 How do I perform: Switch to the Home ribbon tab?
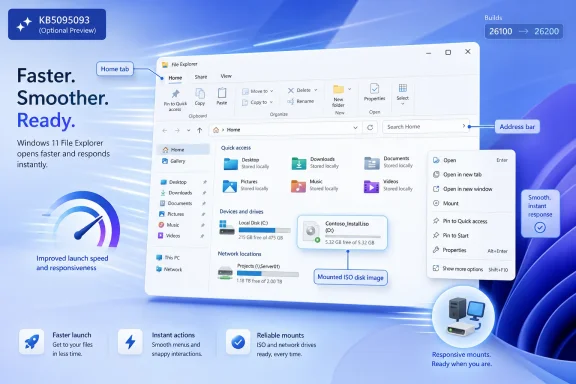tap(175, 78)
